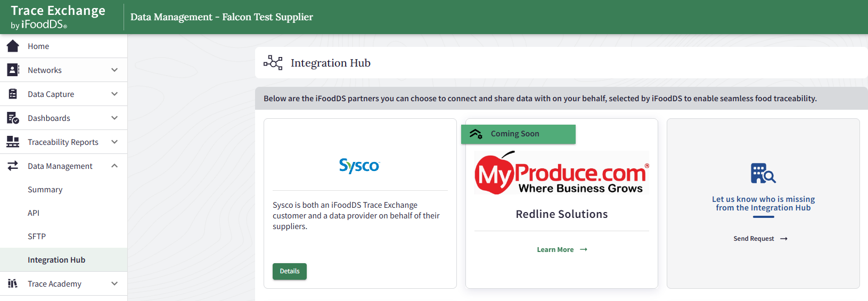Click the Data Management swap-arrows icon

tap(13, 166)
